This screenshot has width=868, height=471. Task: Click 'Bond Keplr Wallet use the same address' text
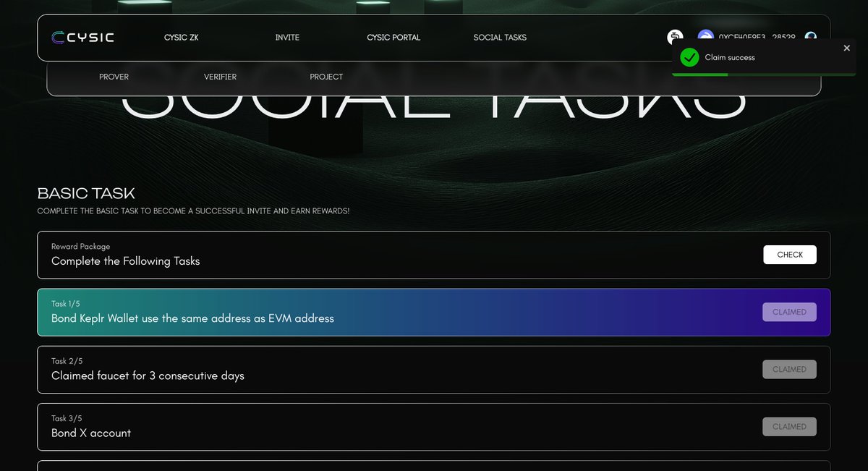[x=192, y=318]
